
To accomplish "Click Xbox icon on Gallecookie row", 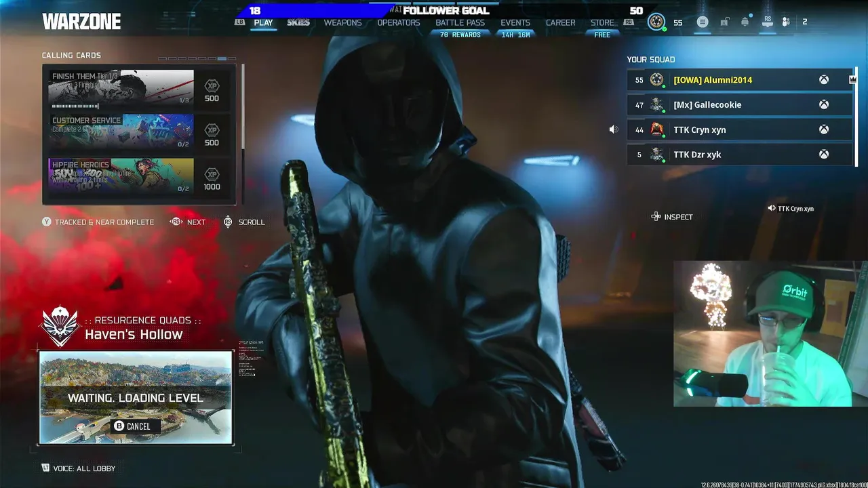I will tap(823, 105).
